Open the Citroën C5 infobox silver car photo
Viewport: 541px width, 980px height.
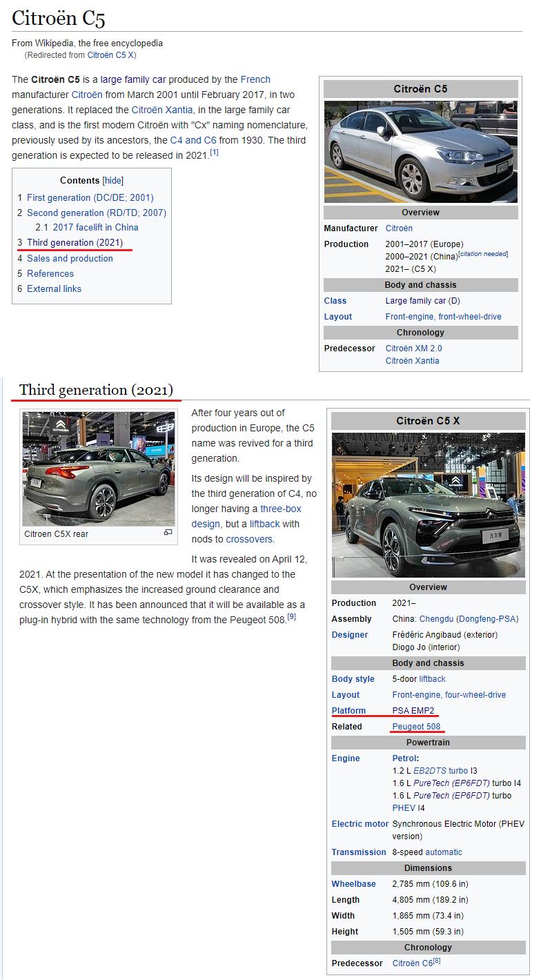point(421,152)
